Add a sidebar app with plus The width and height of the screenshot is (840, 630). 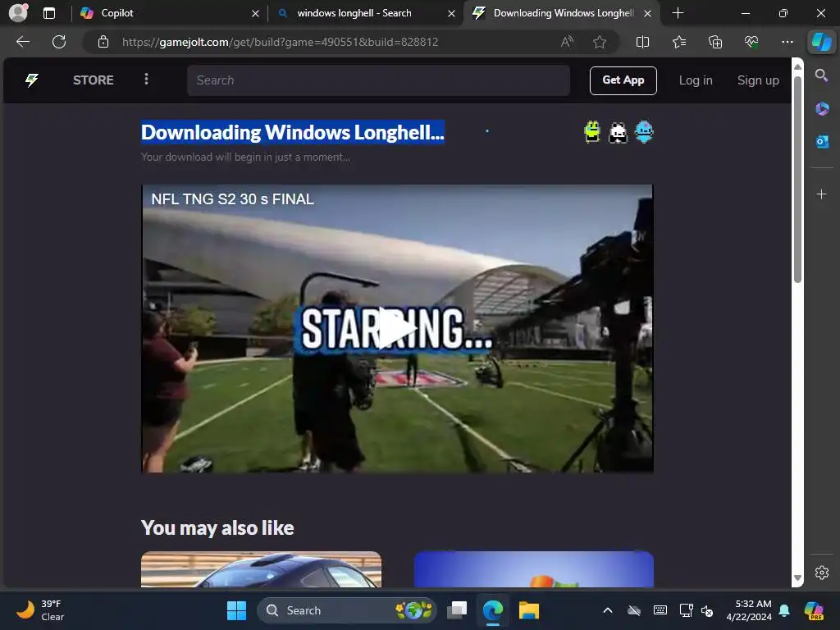pos(821,194)
